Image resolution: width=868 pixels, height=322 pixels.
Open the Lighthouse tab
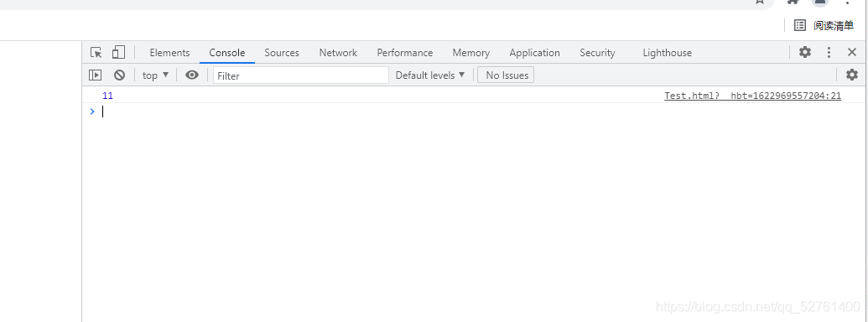[667, 53]
